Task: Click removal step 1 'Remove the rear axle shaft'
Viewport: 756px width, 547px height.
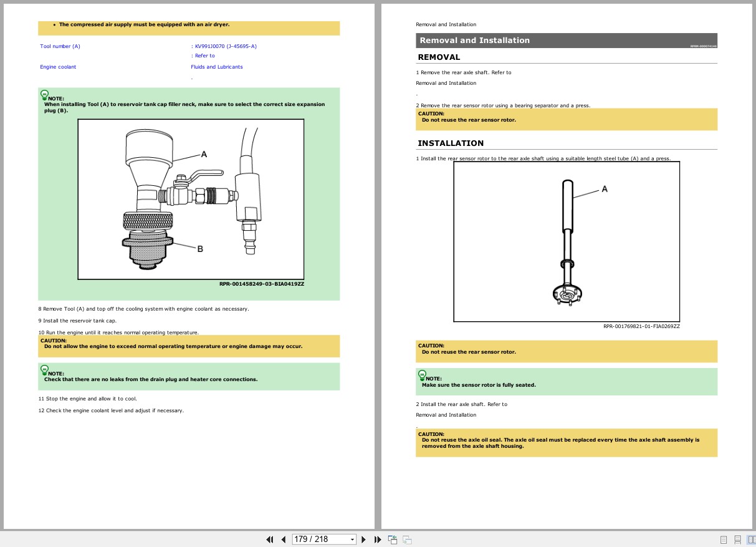Action: click(464, 73)
